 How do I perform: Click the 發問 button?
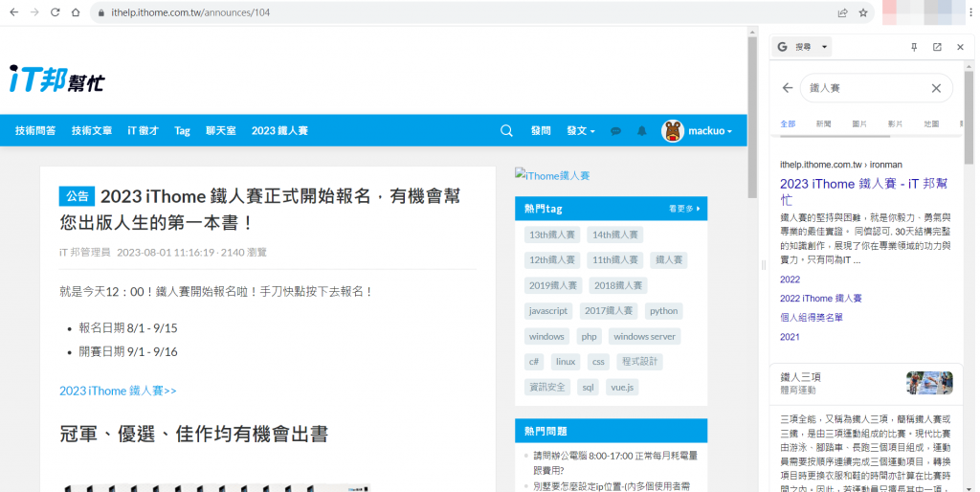[x=541, y=131]
